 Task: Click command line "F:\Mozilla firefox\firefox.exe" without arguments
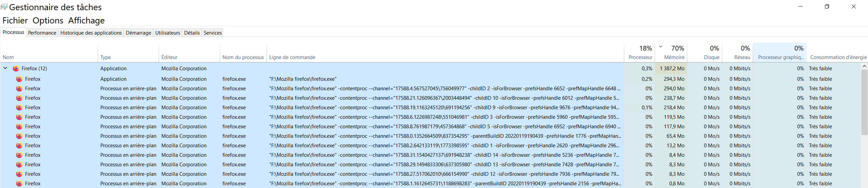(303, 79)
